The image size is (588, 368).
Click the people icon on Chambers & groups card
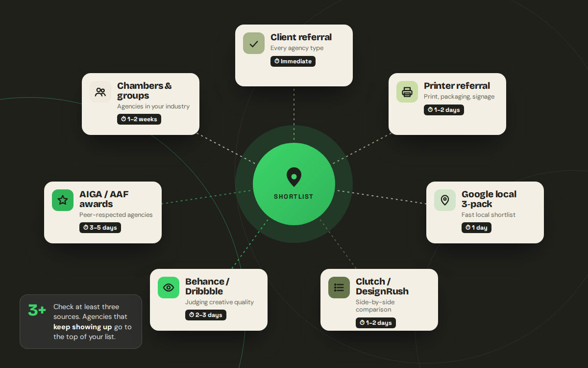coord(100,92)
